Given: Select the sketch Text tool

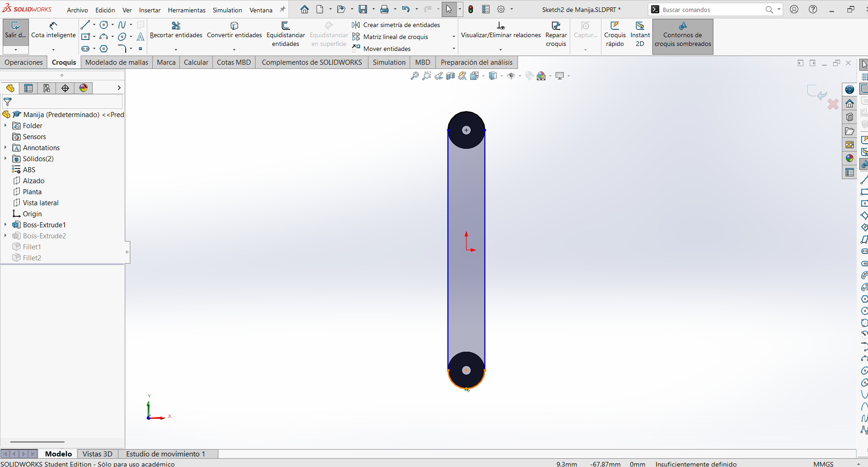Looking at the screenshot, I should coord(140,37).
